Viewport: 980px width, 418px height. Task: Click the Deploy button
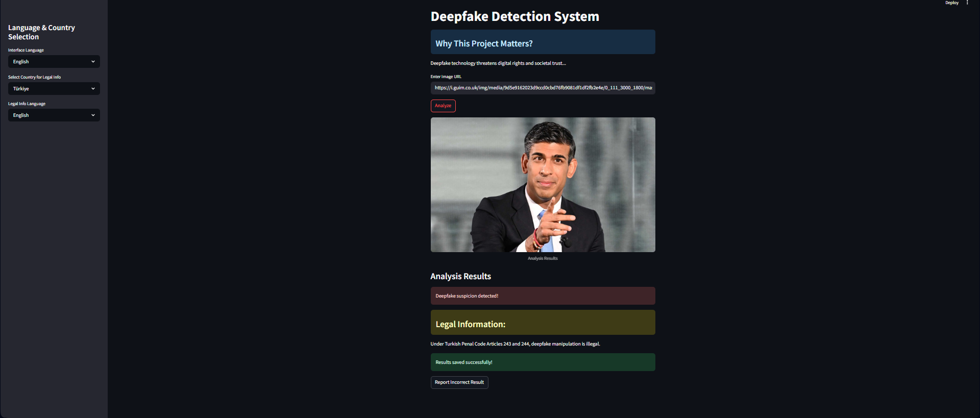pos(951,3)
